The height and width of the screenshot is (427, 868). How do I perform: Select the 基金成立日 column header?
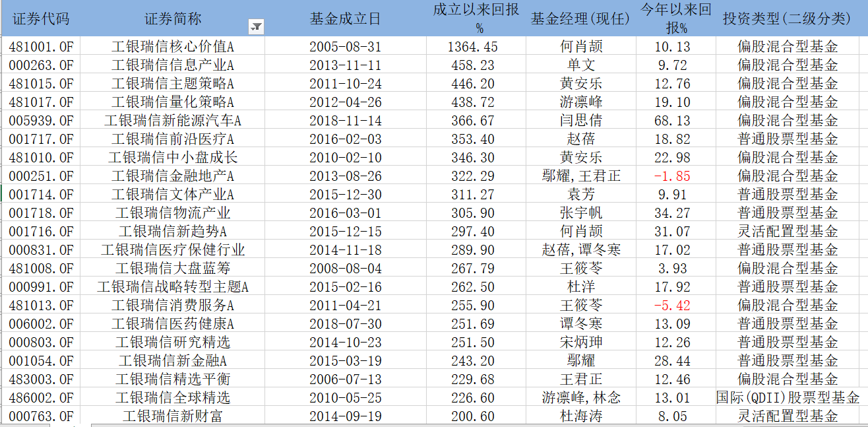click(x=346, y=18)
